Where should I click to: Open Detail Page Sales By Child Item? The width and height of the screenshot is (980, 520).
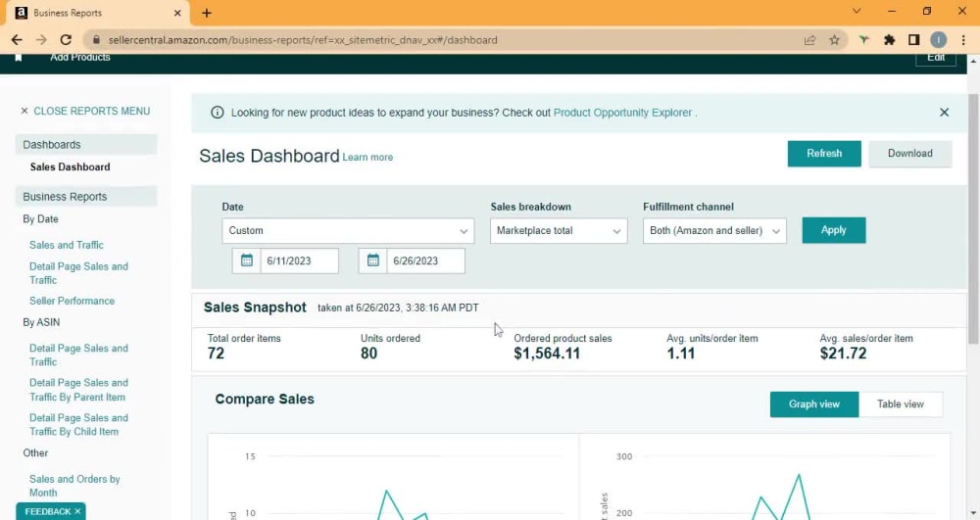point(78,424)
